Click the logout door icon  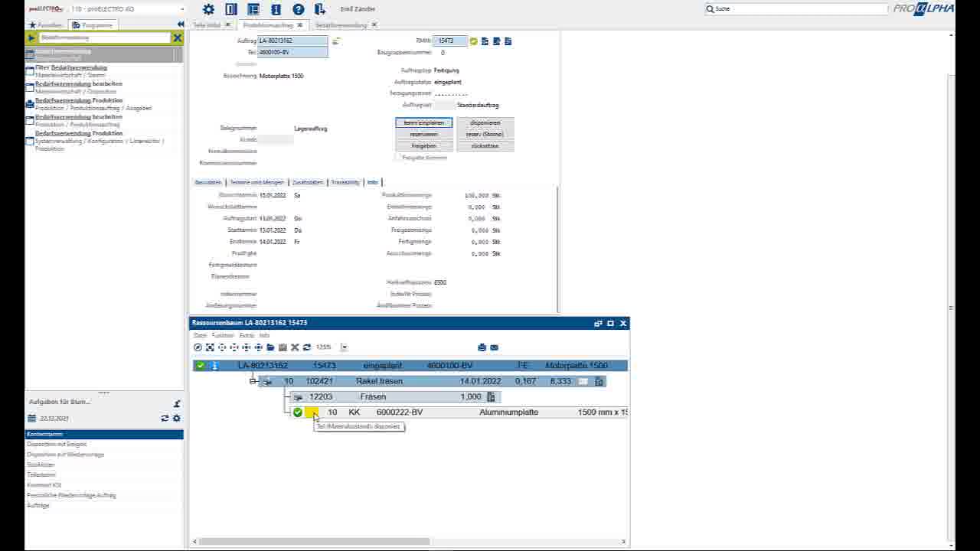320,9
